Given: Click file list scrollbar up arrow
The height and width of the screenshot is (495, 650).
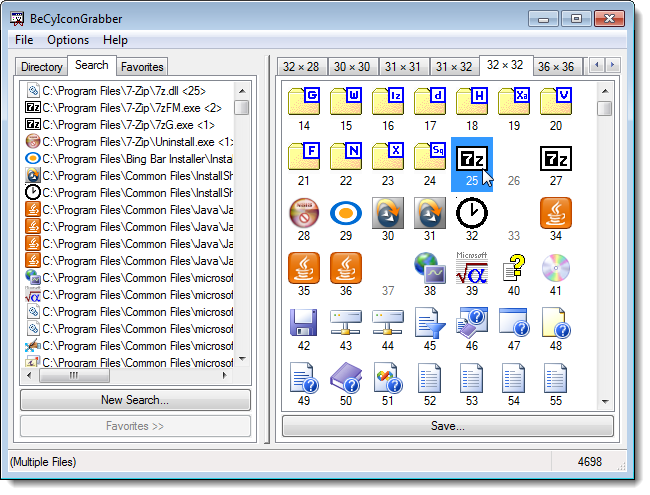Looking at the screenshot, I should (242, 91).
